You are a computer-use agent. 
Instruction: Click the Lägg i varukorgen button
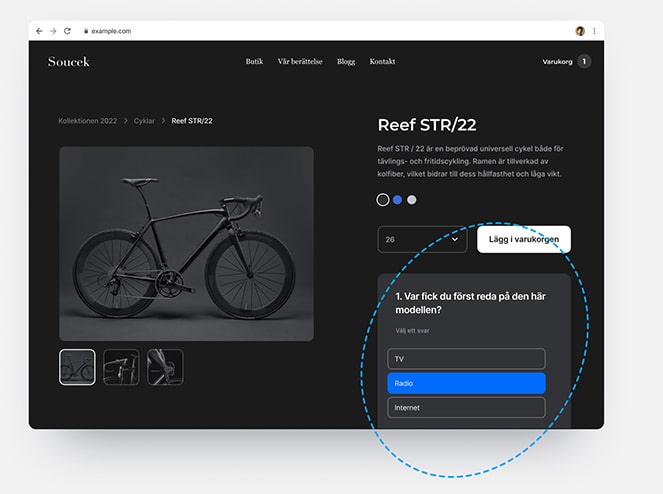coord(523,240)
